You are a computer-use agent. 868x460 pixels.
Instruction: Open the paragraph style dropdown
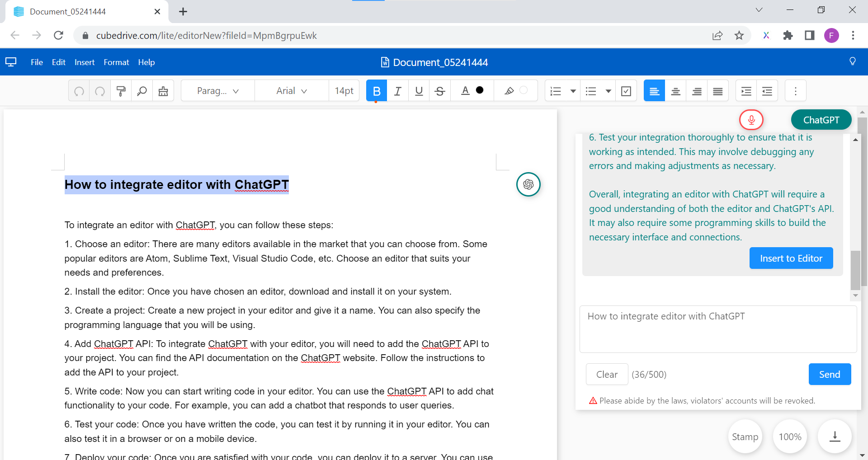218,91
